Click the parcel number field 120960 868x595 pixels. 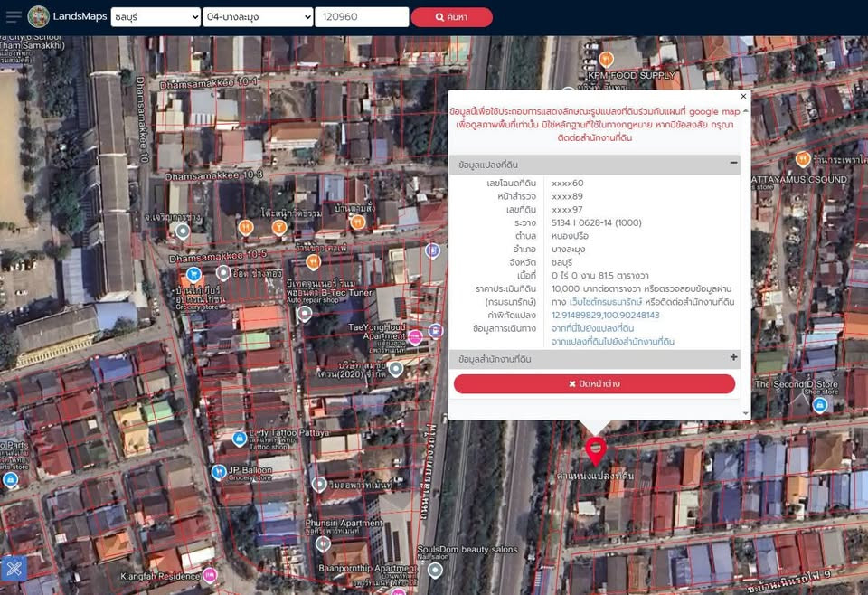[x=362, y=16]
